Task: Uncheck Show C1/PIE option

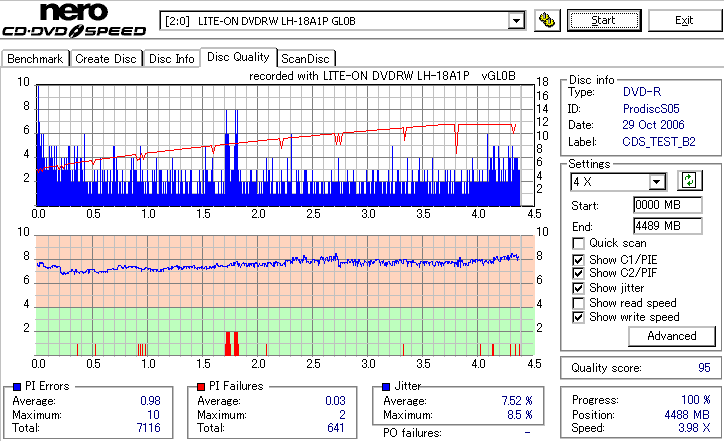Action: point(578,260)
